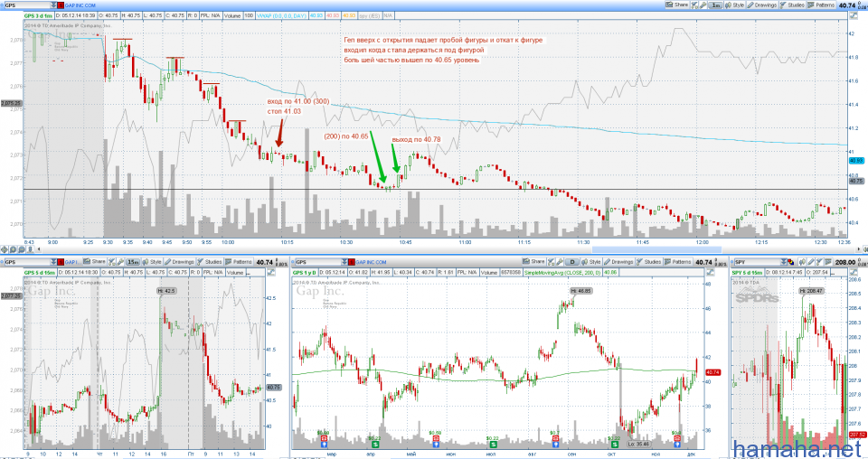Click flask icon in 15m chart toolbar
Image resolution: width=868 pixels, height=459 pixels.
[x=112, y=262]
